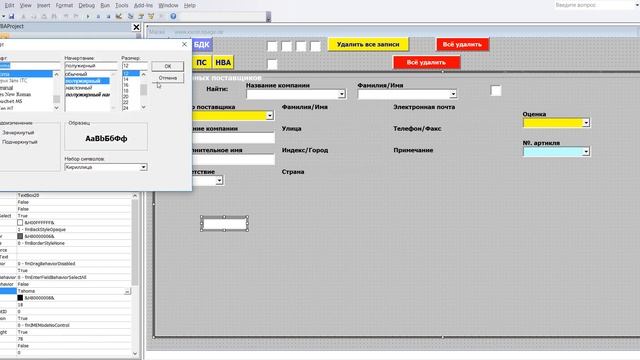Click down arrow of Properties panel scrollbar
The height and width of the screenshot is (360, 640).
click(x=135, y=353)
